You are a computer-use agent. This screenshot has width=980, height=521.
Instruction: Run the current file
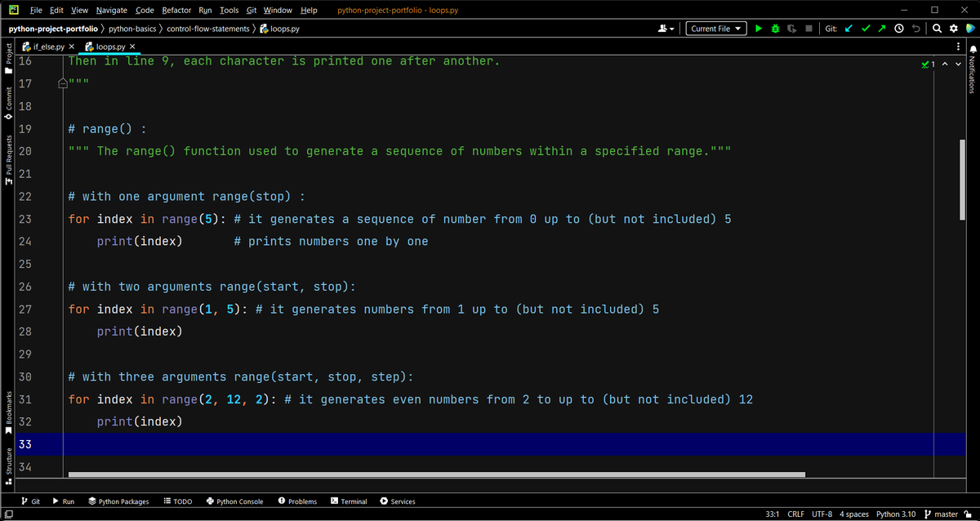pyautogui.click(x=758, y=28)
